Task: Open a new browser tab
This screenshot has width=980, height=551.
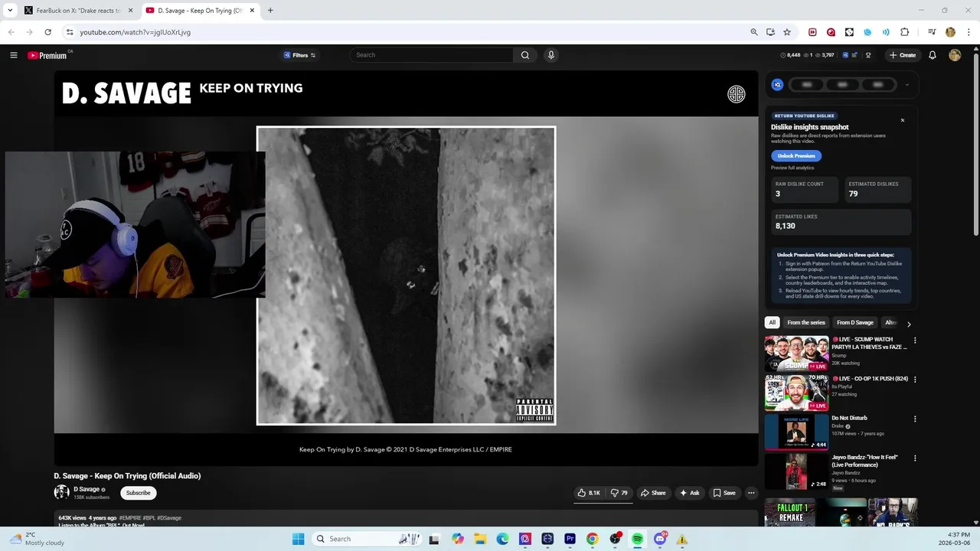Action: coord(270,11)
